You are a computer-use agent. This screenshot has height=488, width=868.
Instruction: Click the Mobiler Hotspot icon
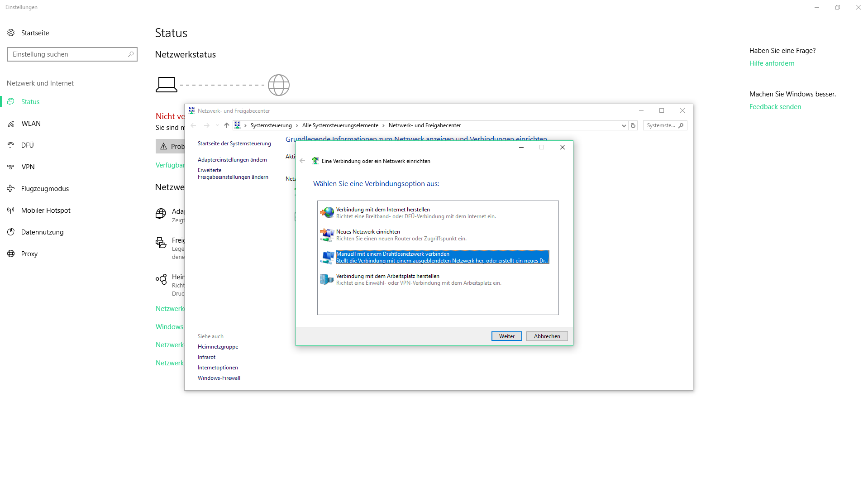(11, 210)
